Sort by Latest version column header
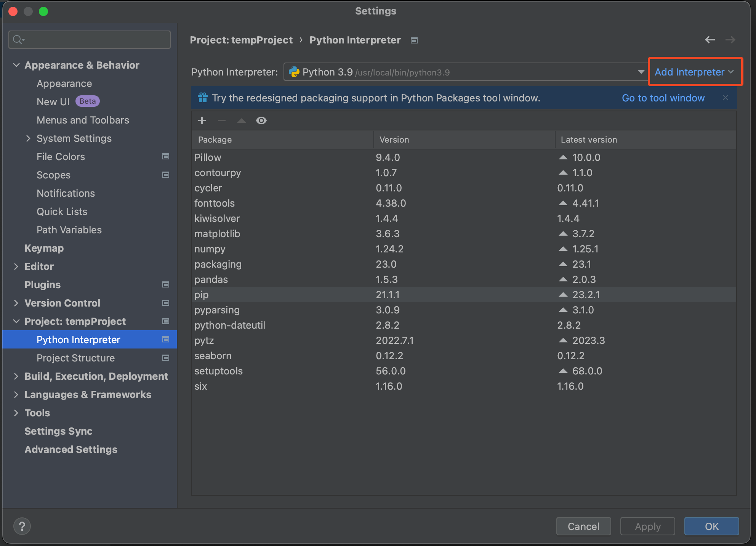The width and height of the screenshot is (756, 546). pyautogui.click(x=645, y=140)
